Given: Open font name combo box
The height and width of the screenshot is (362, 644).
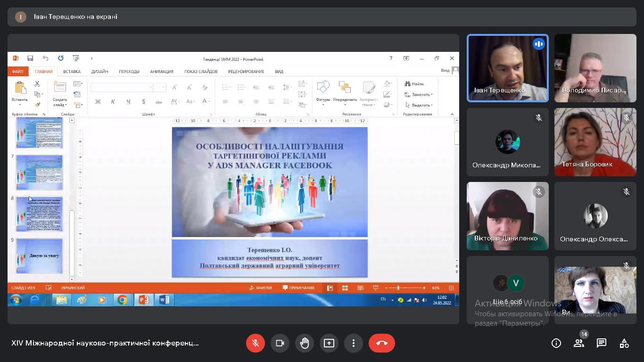Looking at the screenshot, I should pyautogui.click(x=122, y=87).
